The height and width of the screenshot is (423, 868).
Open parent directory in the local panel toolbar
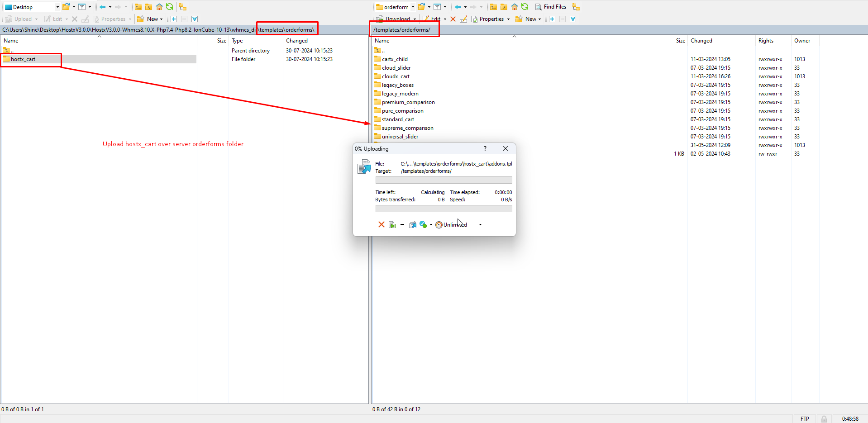tap(138, 7)
